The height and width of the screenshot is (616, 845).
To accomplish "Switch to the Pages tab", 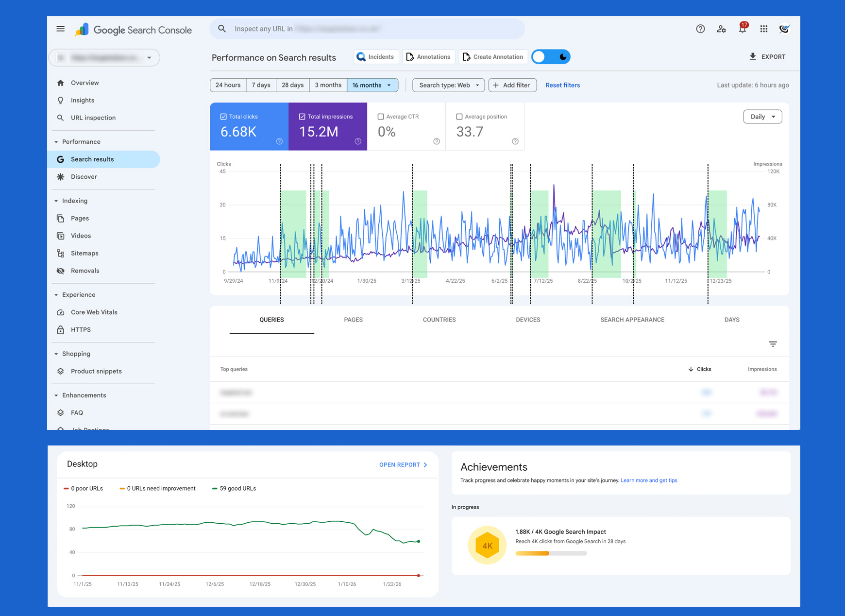I will 354,320.
